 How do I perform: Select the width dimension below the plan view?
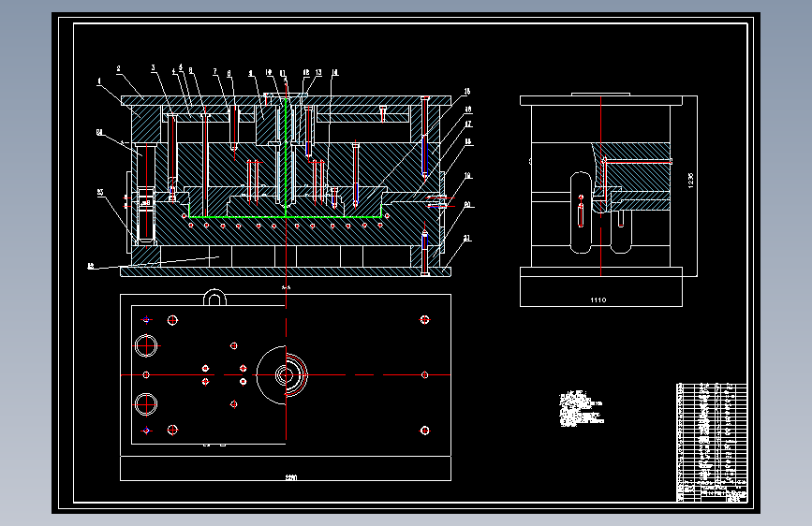point(291,477)
